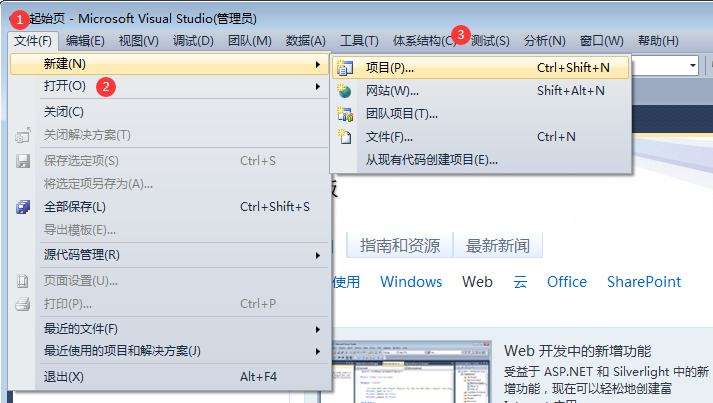Choose 团队项目(T)... in the submenu
The width and height of the screenshot is (713, 403).
480,114
